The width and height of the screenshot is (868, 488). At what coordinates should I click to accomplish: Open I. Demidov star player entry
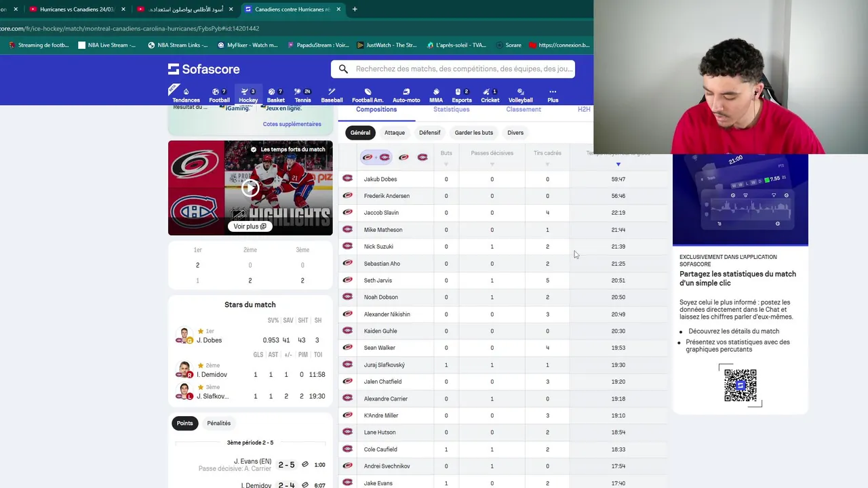coord(250,371)
